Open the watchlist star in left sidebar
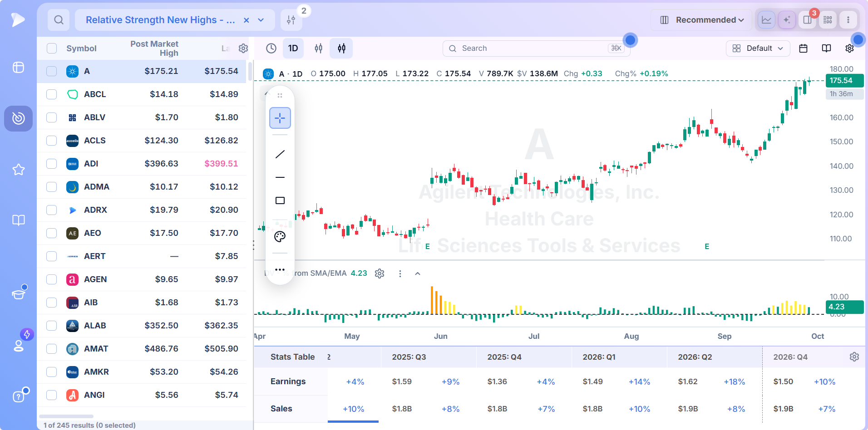This screenshot has height=430, width=868. (19, 170)
